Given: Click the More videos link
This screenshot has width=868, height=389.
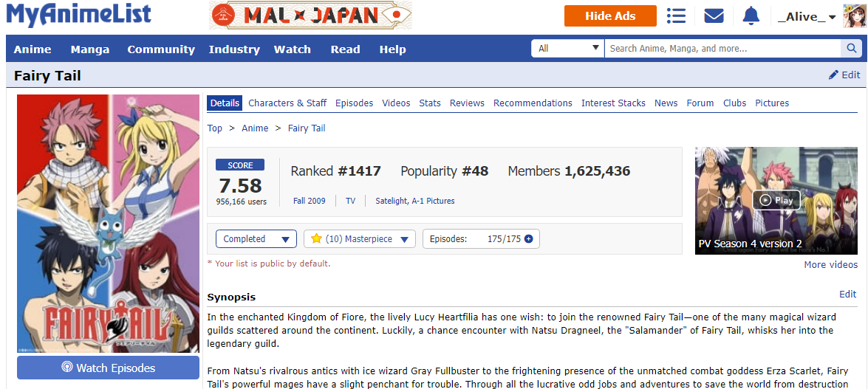Looking at the screenshot, I should coord(831,264).
